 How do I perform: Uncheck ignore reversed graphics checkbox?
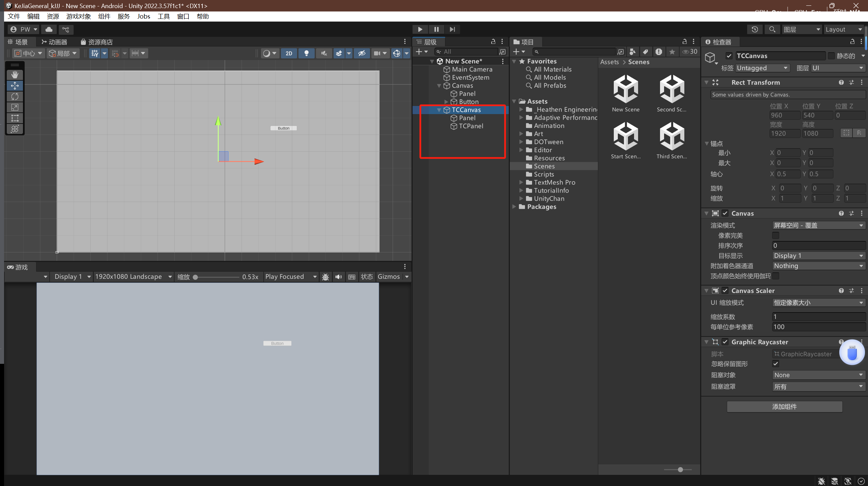pyautogui.click(x=775, y=364)
